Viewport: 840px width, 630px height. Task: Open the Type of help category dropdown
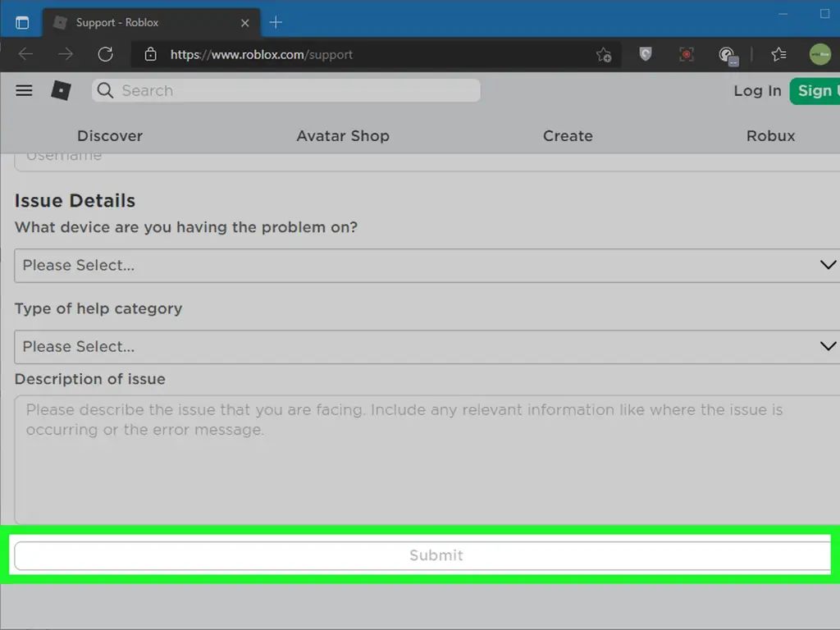(427, 347)
